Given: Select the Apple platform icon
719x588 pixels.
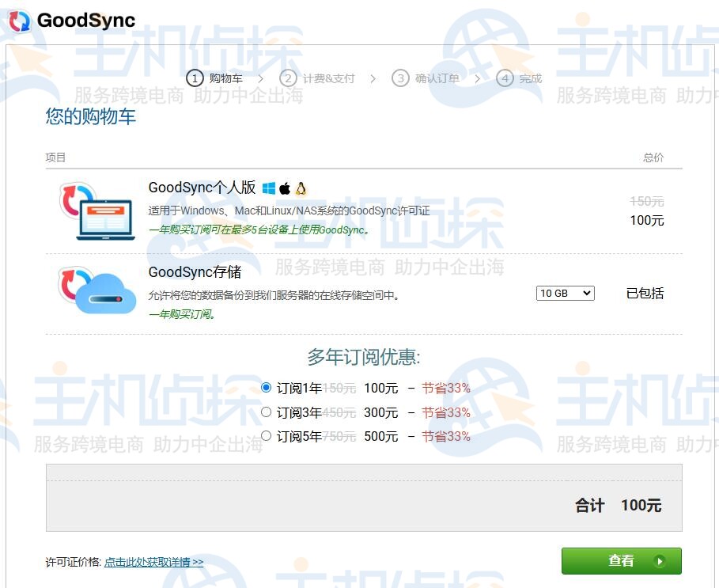Looking at the screenshot, I should pyautogui.click(x=285, y=188).
